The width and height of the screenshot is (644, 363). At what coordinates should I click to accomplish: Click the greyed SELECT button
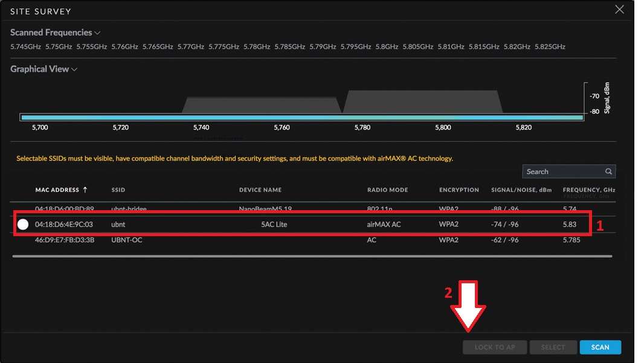pos(553,347)
